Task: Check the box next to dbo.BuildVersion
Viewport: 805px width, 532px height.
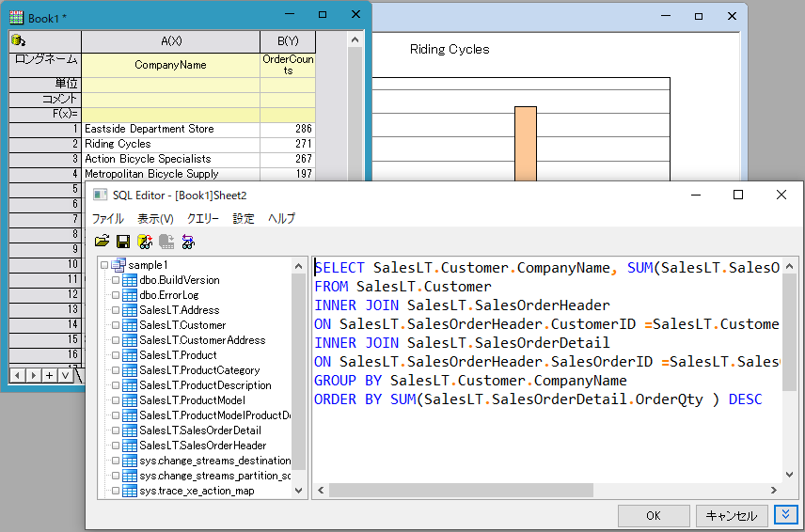Action: 116,280
